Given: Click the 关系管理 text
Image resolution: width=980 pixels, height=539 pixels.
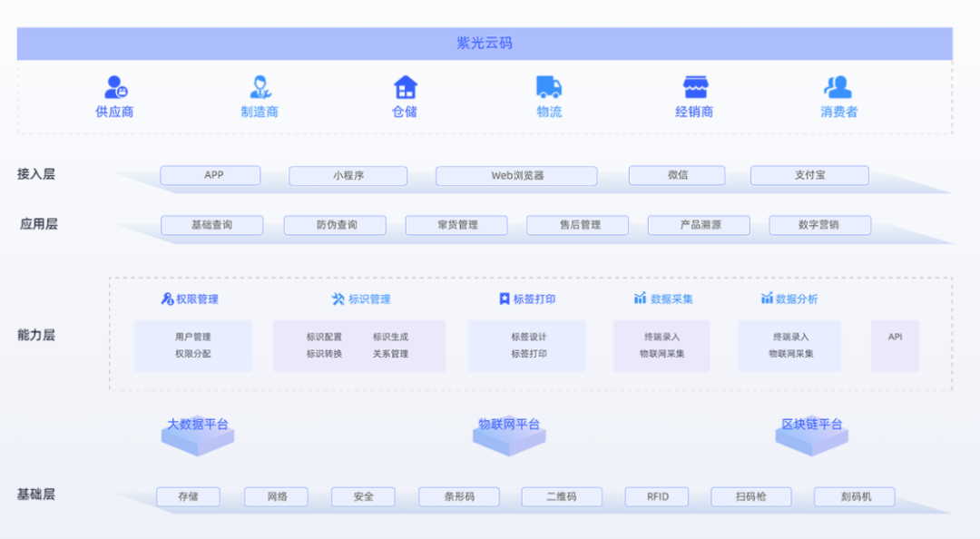Looking at the screenshot, I should [390, 354].
